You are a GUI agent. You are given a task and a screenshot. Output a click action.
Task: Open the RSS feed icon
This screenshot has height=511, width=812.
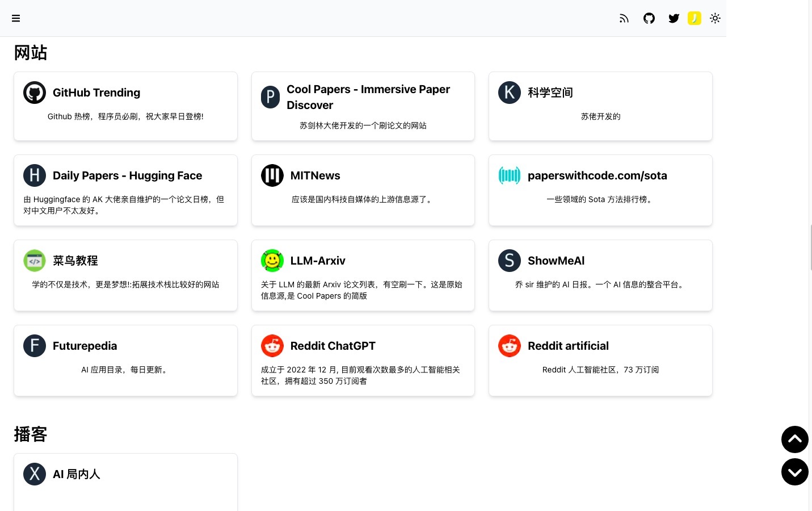click(624, 18)
